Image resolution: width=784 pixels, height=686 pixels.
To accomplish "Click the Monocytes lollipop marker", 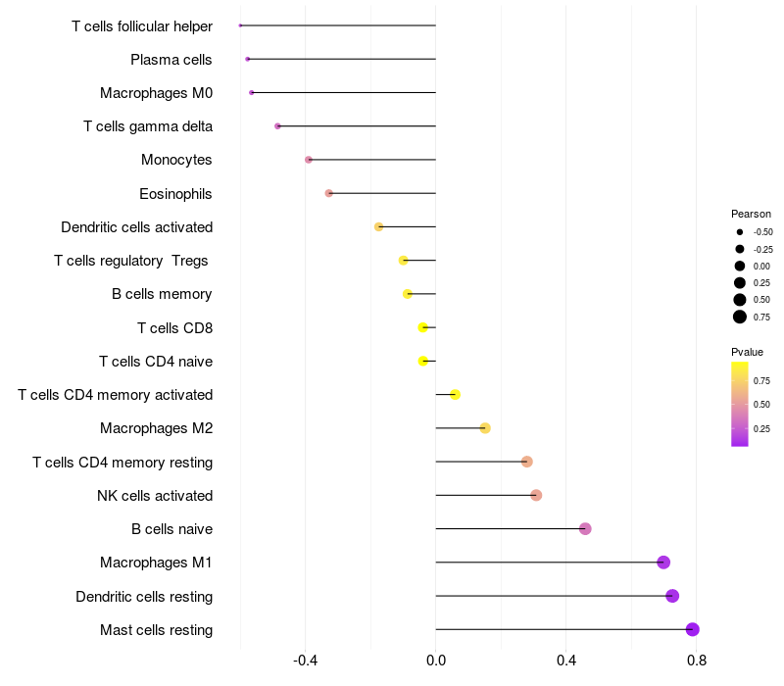I will [x=309, y=160].
